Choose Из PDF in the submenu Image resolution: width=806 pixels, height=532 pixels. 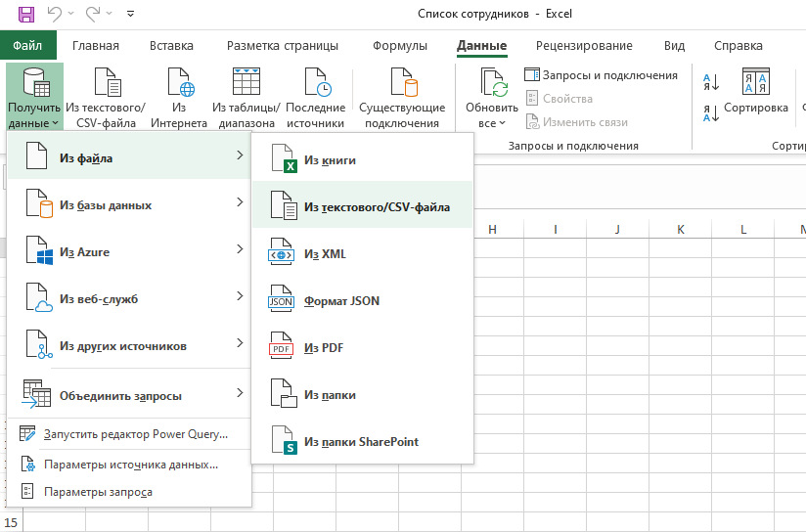[x=362, y=347]
